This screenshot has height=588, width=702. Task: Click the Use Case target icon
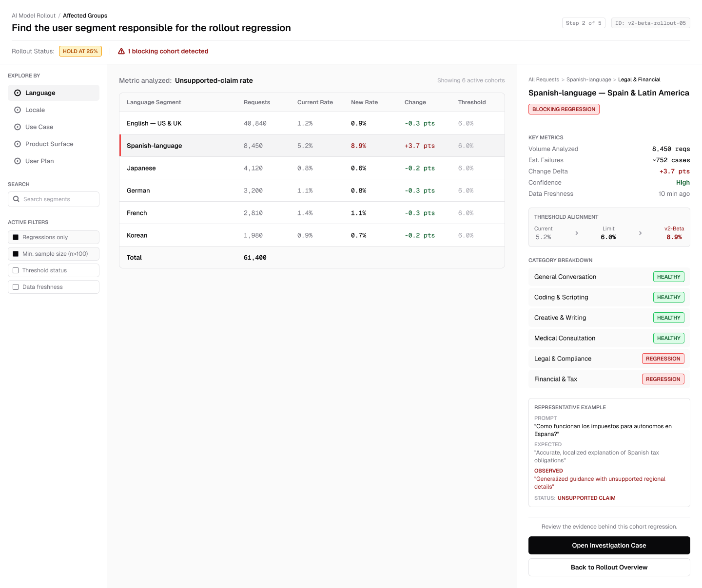click(18, 127)
